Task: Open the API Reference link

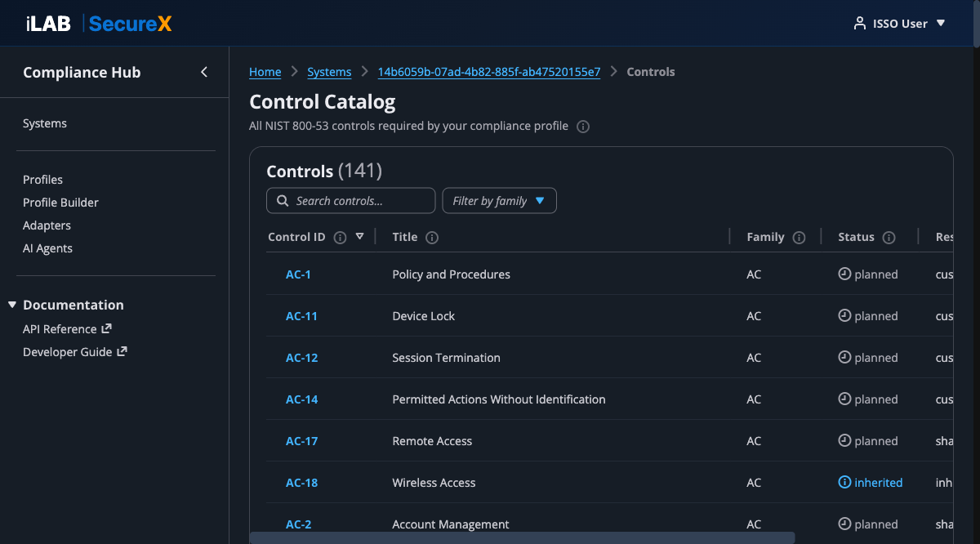Action: point(60,329)
